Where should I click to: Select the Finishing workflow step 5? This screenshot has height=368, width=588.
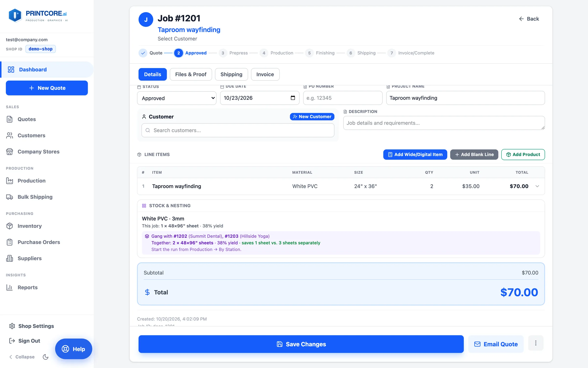tap(320, 53)
